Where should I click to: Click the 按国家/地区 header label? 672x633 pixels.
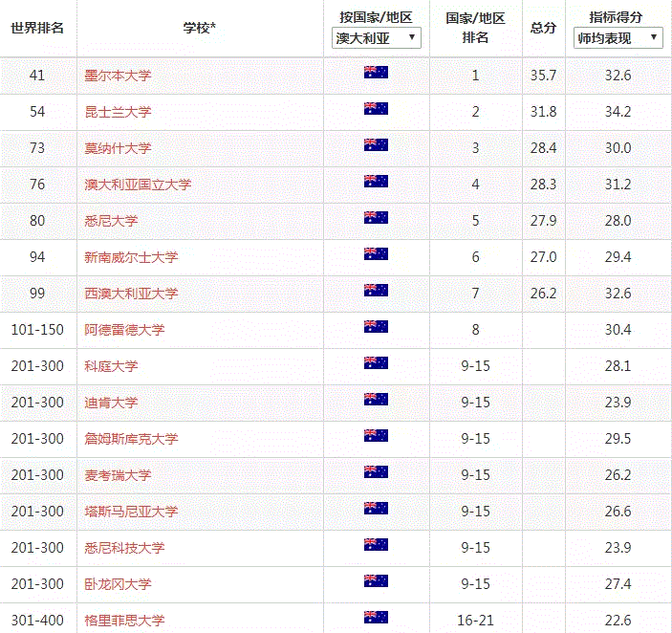tap(376, 17)
